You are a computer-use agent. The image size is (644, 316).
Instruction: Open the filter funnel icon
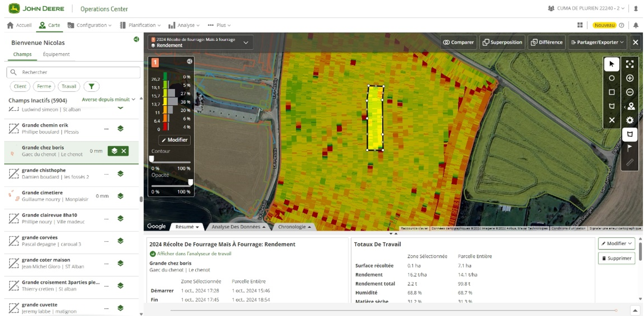coord(91,86)
